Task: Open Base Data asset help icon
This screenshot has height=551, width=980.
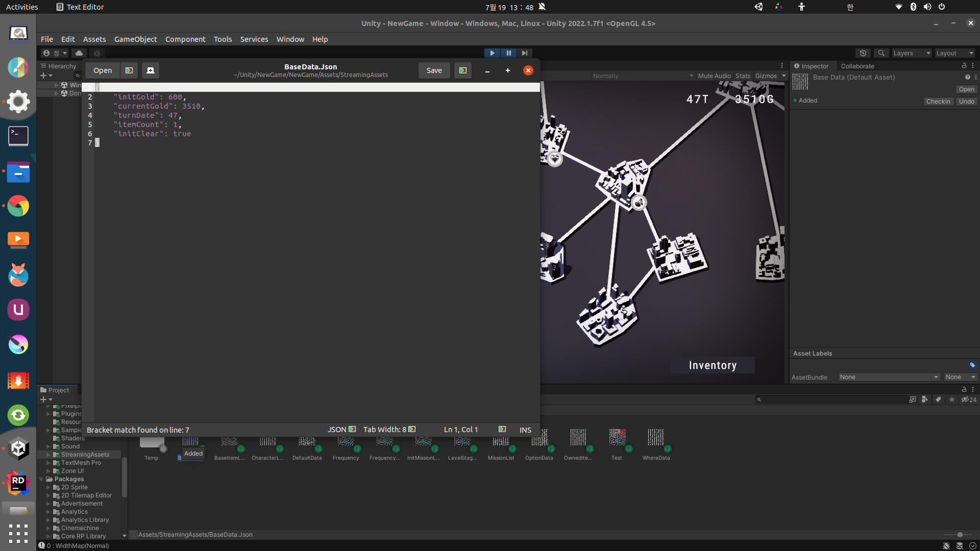Action: click(967, 77)
